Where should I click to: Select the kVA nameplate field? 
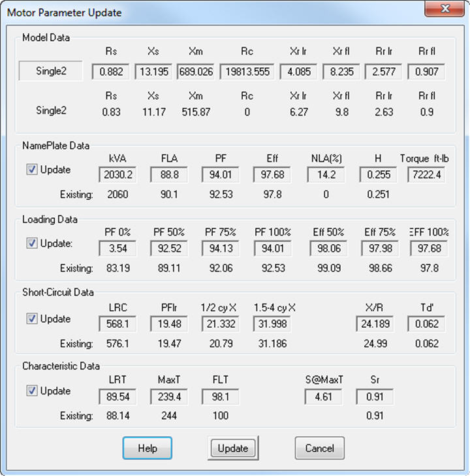click(118, 175)
